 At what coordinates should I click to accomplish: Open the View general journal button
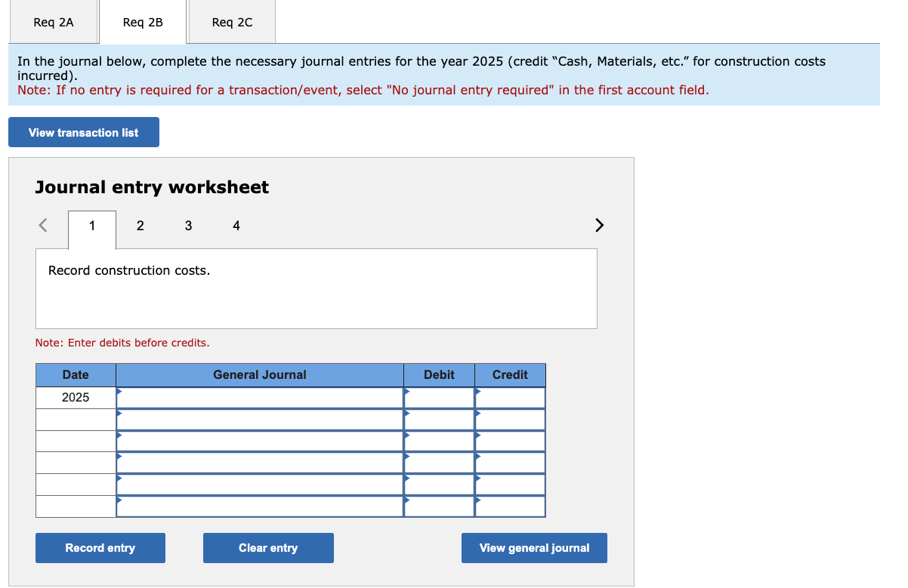[x=534, y=548]
